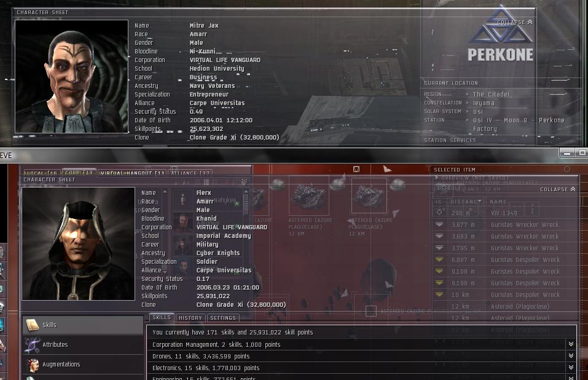Switch to Virtual-Hangout chat channel tab
This screenshot has width=588, height=380.
[132, 173]
